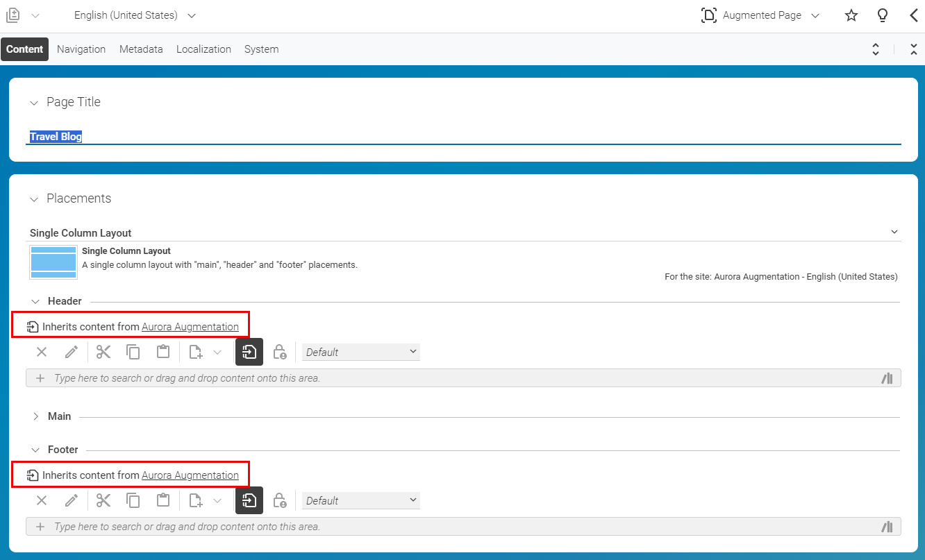This screenshot has height=560, width=925.
Task: Open the Localization tab
Action: tap(203, 49)
